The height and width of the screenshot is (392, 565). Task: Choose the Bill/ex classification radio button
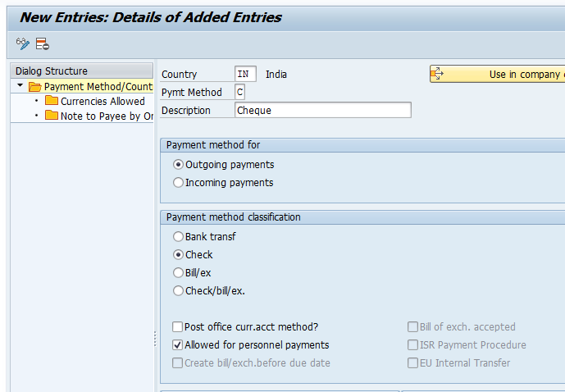(x=178, y=273)
